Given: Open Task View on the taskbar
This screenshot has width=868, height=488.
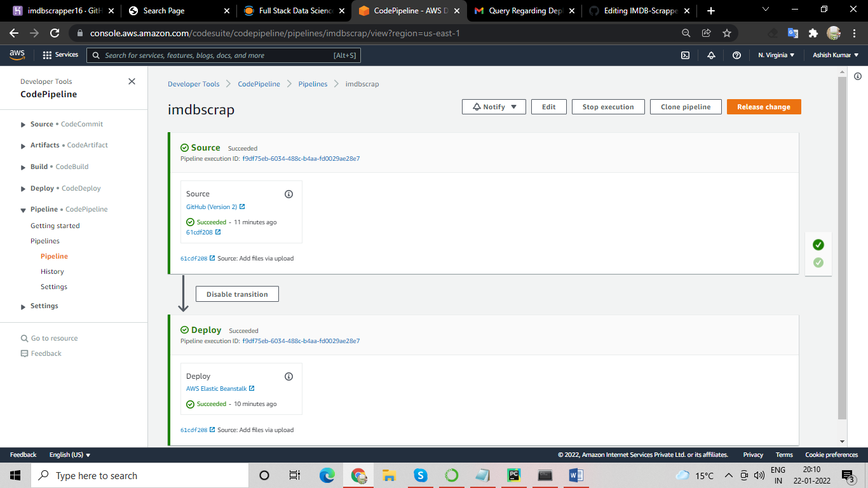Looking at the screenshot, I should 295,475.
